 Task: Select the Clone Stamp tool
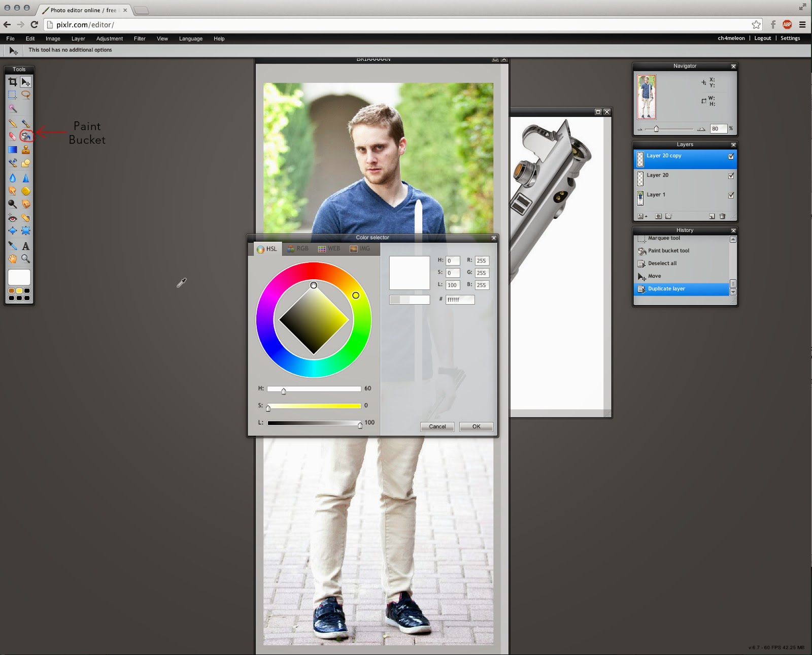(x=26, y=150)
